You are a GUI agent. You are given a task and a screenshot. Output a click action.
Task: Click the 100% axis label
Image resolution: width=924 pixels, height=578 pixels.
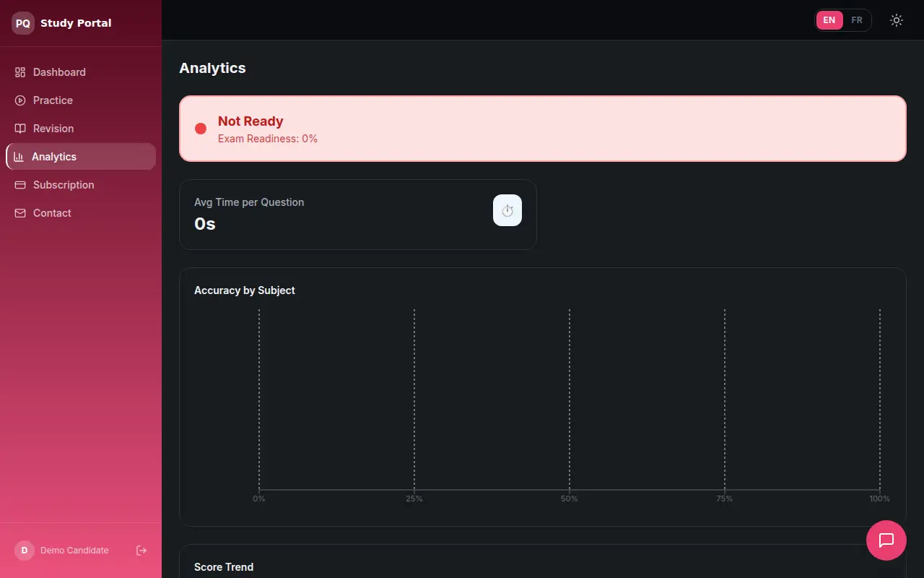(x=879, y=499)
